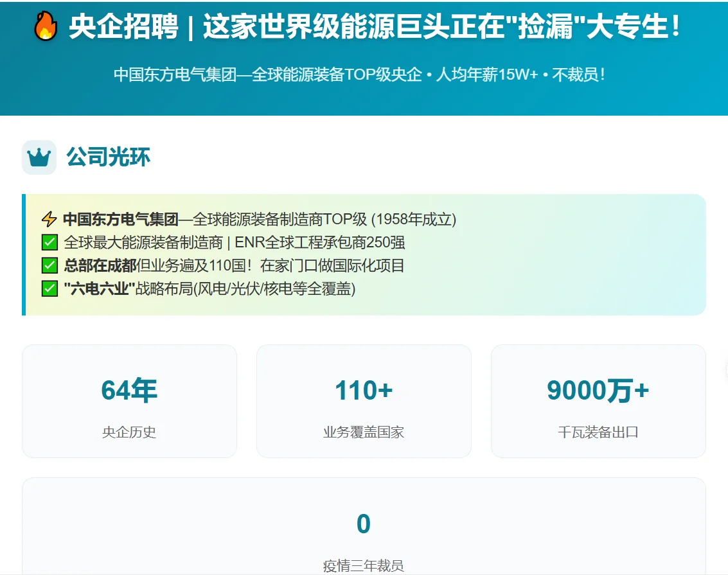The width and height of the screenshot is (728, 575).
Task: Click the subtitle mentioning 人均年薪15W+
Action: [x=359, y=75]
